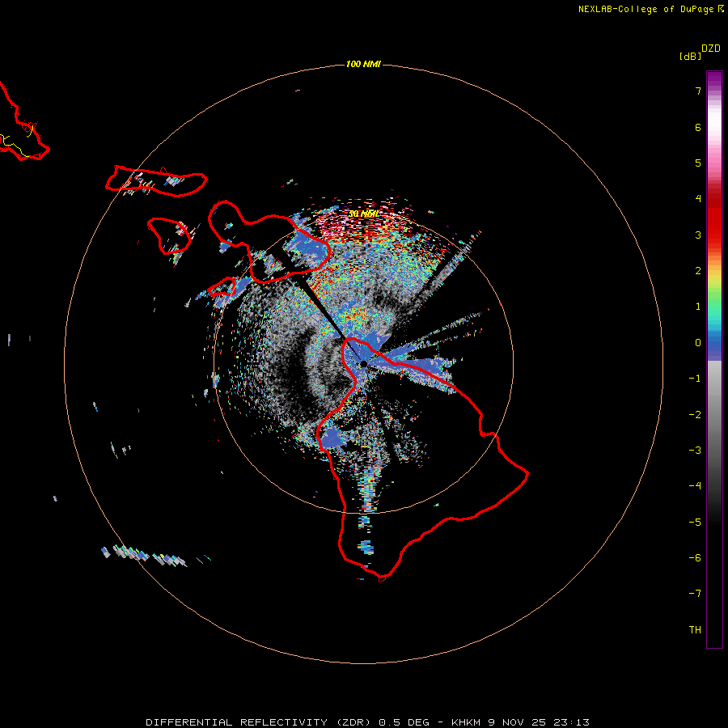Click the NEXLAB-College of DuPage credit text

point(645,9)
